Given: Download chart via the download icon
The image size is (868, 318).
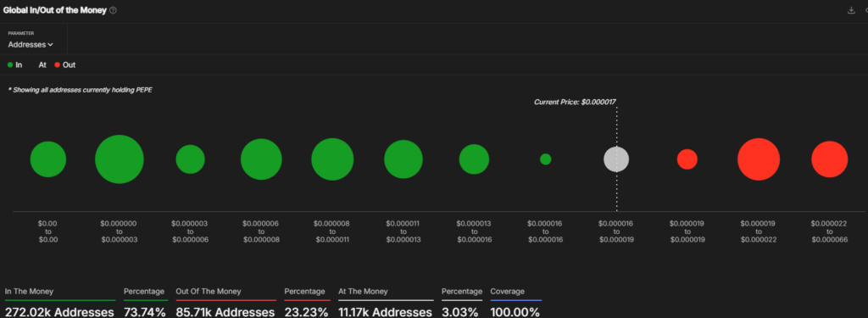Looking at the screenshot, I should (851, 10).
